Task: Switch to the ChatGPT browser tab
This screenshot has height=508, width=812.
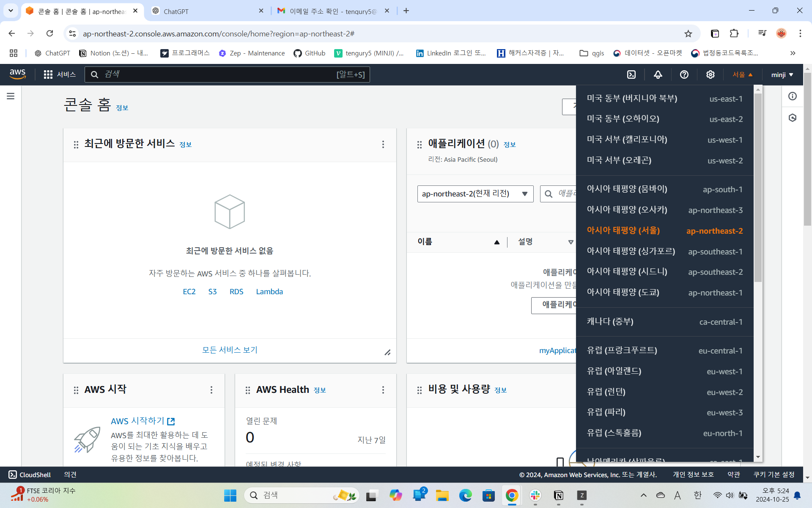Action: (208, 11)
